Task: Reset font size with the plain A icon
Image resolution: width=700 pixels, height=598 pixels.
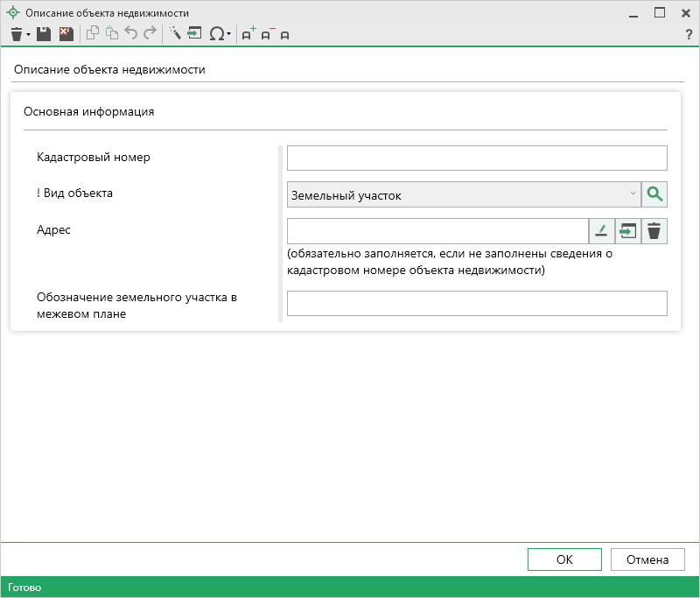Action: 285,35
